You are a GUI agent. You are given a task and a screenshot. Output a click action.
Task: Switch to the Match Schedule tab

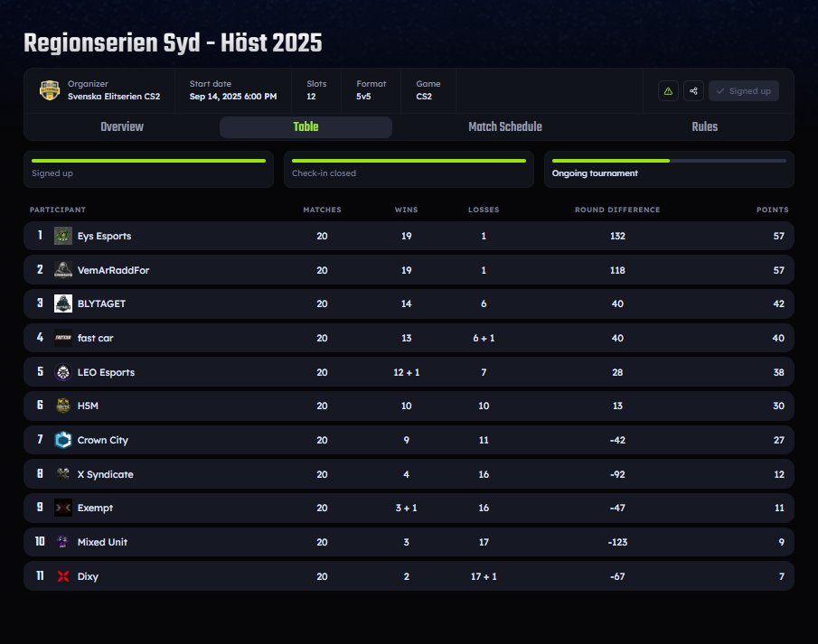pos(505,126)
